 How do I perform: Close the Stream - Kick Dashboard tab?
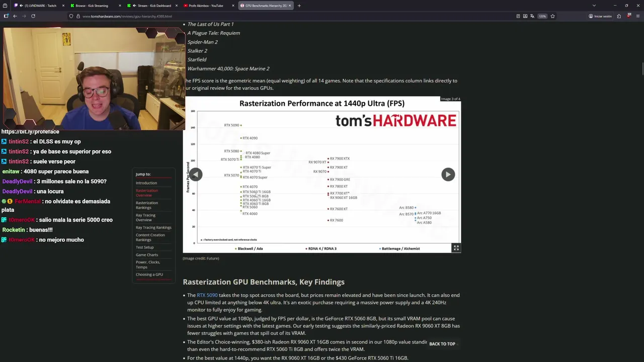177,6
